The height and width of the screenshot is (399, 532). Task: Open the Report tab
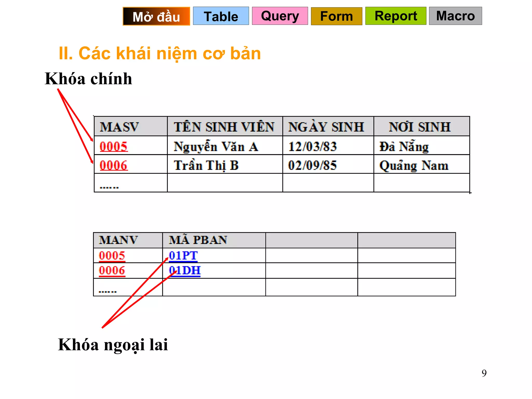click(396, 16)
